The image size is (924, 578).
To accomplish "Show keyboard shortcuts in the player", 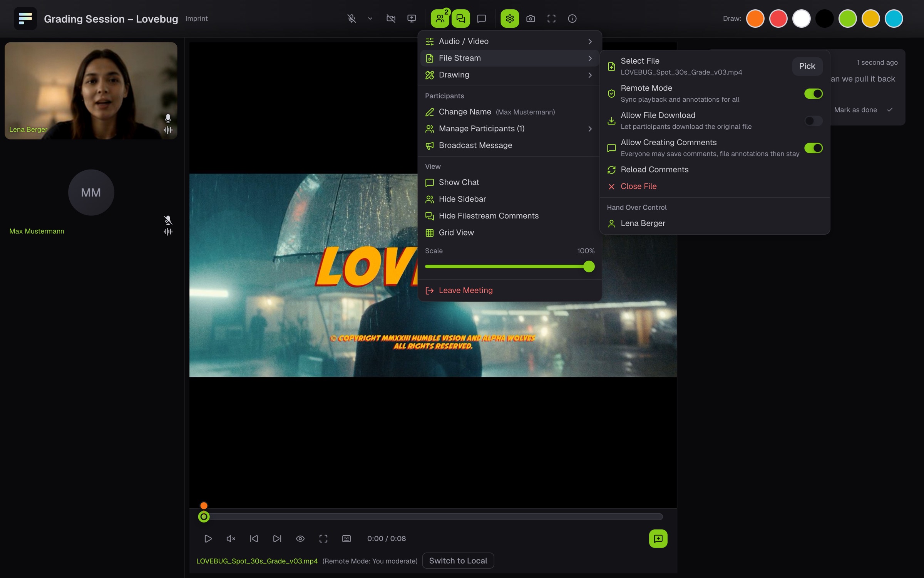I will click(346, 538).
